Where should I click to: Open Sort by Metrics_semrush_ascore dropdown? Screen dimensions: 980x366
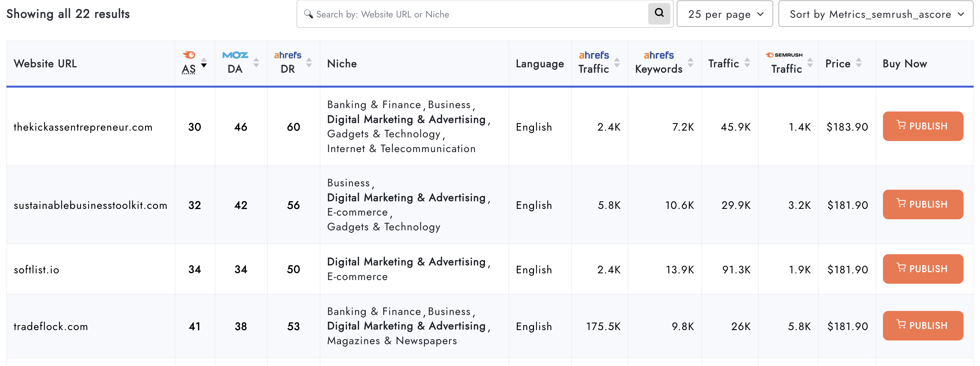(875, 14)
